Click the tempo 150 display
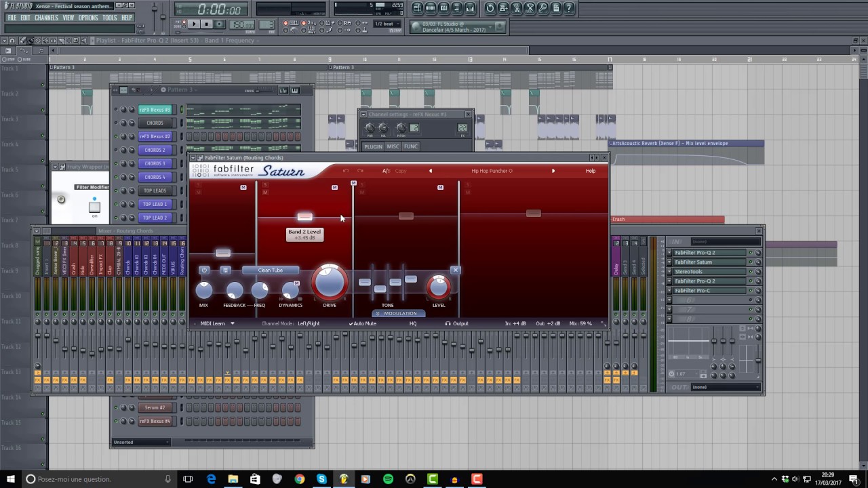868x488 pixels. tap(242, 24)
